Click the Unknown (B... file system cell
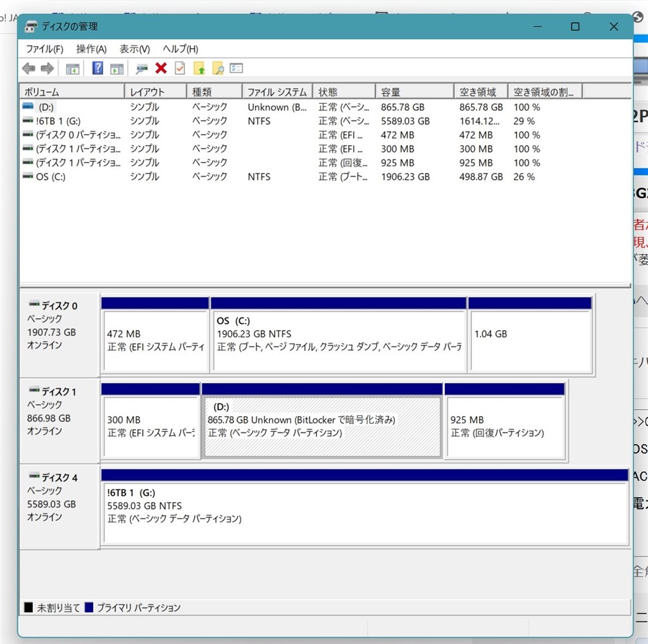 pos(277,107)
